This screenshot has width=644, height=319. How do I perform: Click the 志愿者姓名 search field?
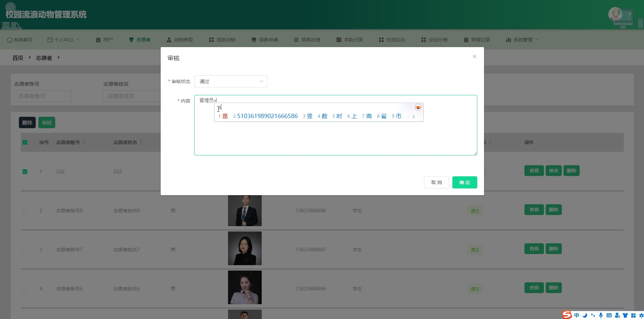(x=132, y=96)
